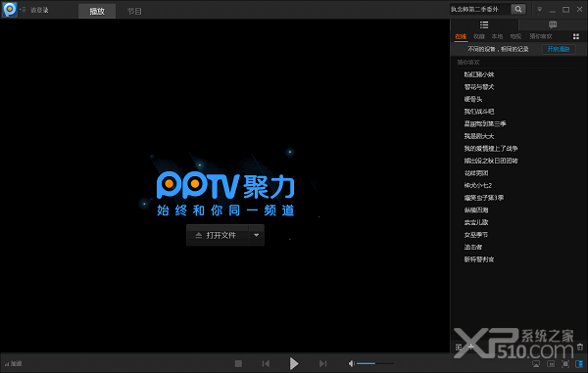
Task: Open the main menu dropdown triangle in title bar
Action: point(540,10)
